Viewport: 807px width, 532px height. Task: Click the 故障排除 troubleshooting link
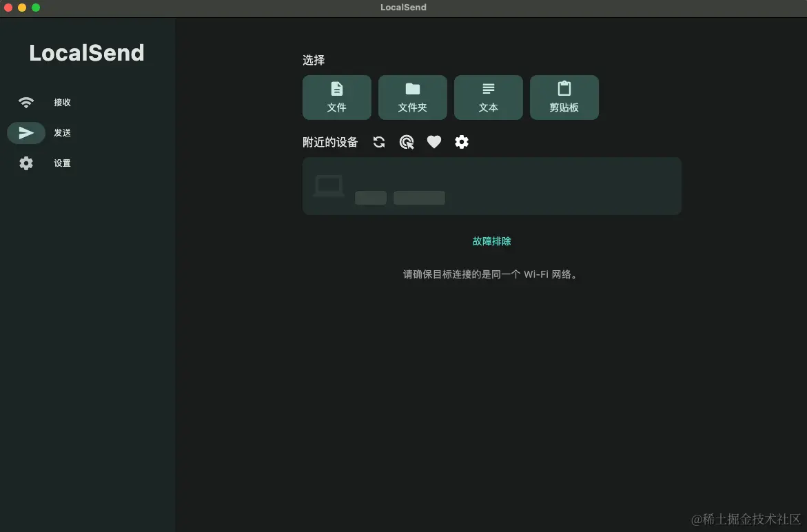click(x=491, y=241)
